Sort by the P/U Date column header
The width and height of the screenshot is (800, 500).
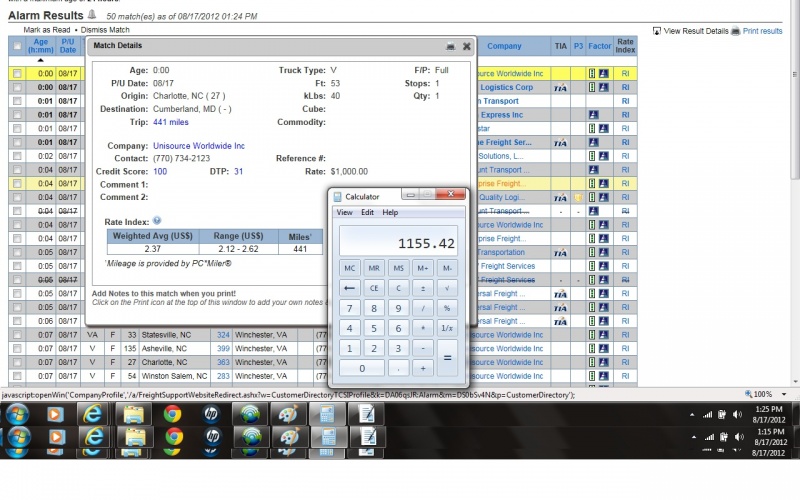tap(68, 46)
